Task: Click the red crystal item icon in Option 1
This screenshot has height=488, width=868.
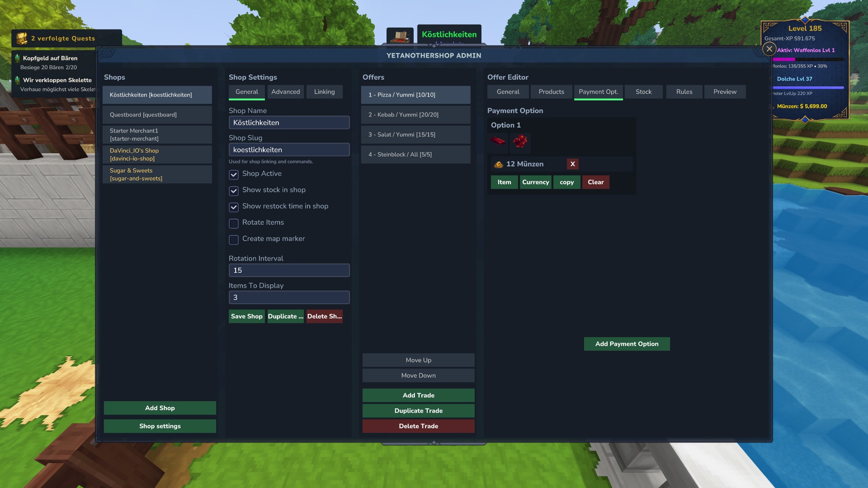Action: click(520, 141)
